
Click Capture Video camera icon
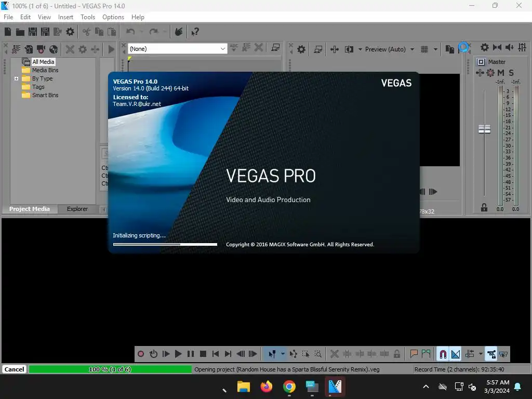point(41,49)
